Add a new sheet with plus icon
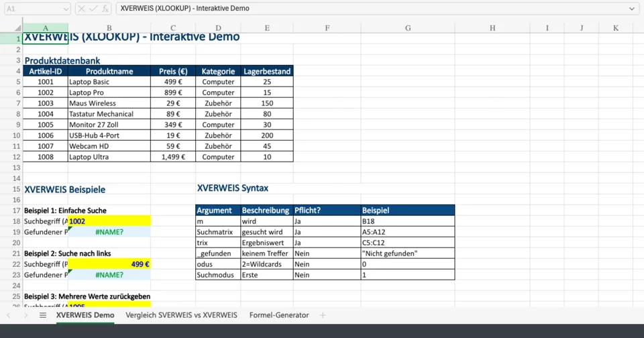This screenshot has width=644, height=338. pyautogui.click(x=323, y=315)
